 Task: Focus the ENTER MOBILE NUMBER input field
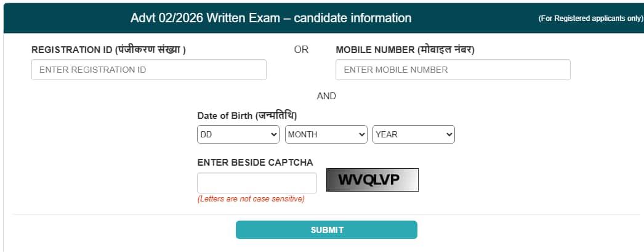453,70
